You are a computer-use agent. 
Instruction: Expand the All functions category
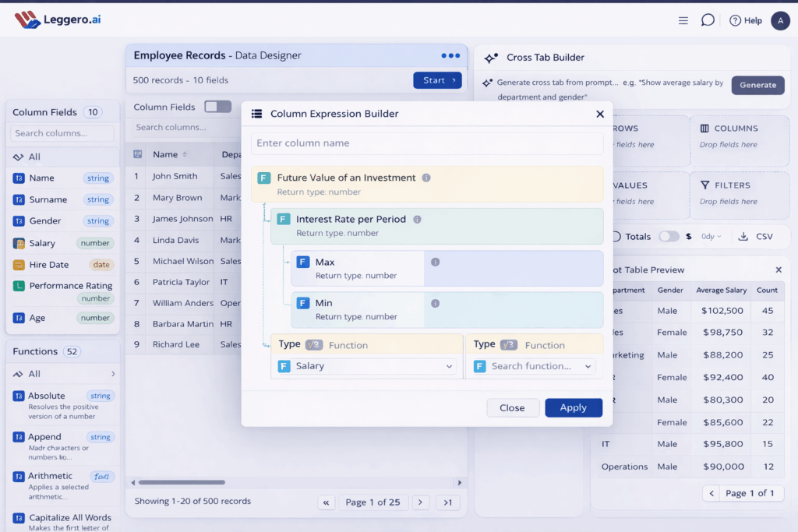pos(112,374)
